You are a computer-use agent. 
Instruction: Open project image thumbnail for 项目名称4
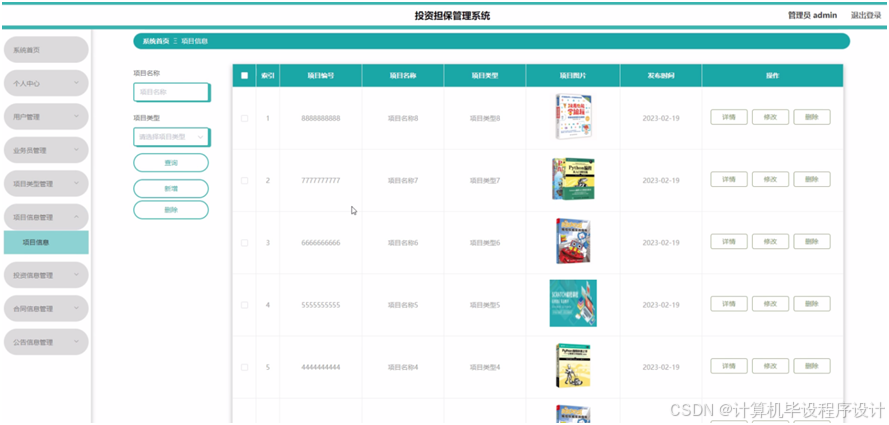[573, 366]
